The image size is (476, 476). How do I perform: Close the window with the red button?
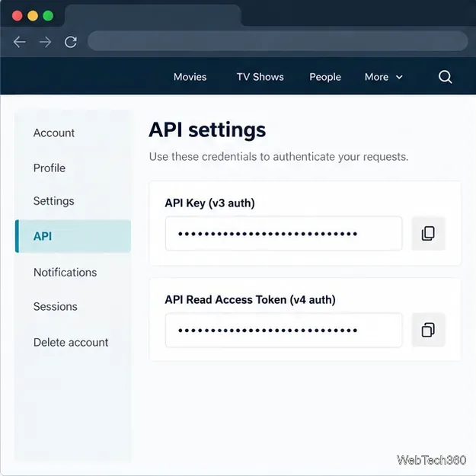(x=17, y=16)
